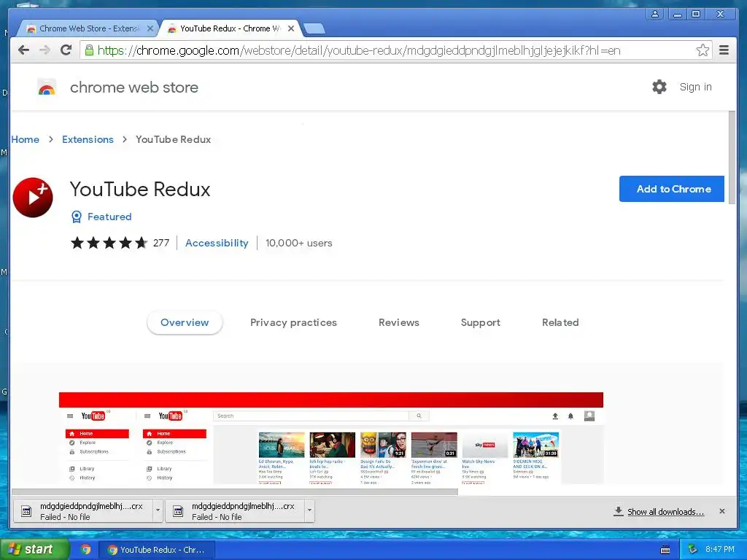Click the horizontal scrollbar thumb
This screenshot has width=747, height=560.
tap(234, 491)
